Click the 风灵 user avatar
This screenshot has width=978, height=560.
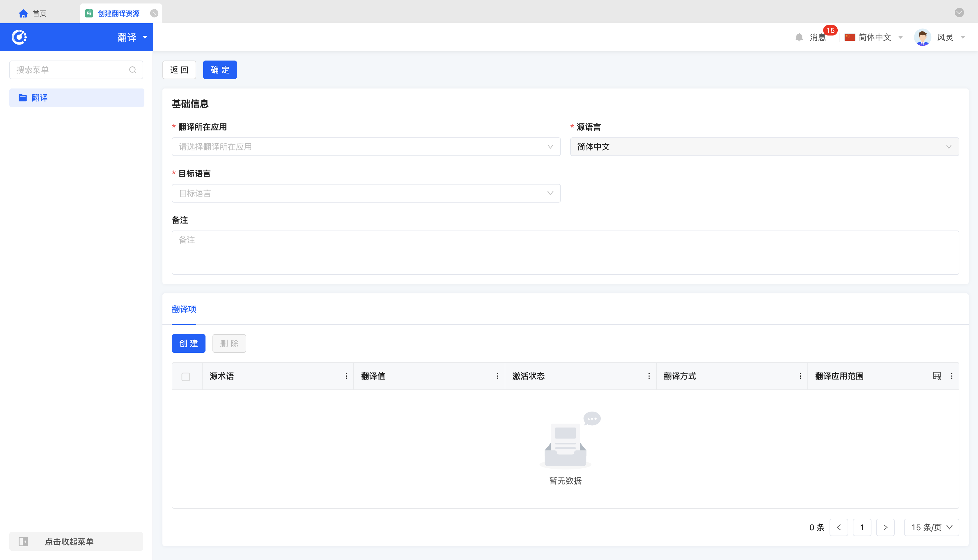(x=922, y=37)
